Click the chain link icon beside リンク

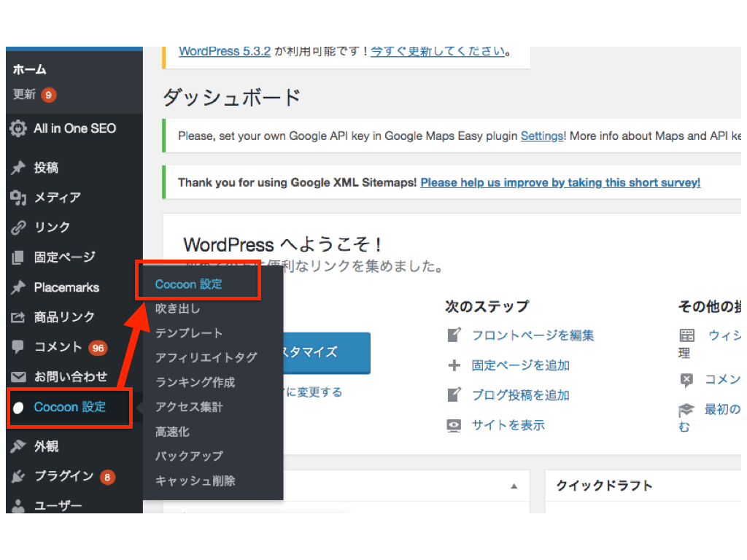click(18, 227)
